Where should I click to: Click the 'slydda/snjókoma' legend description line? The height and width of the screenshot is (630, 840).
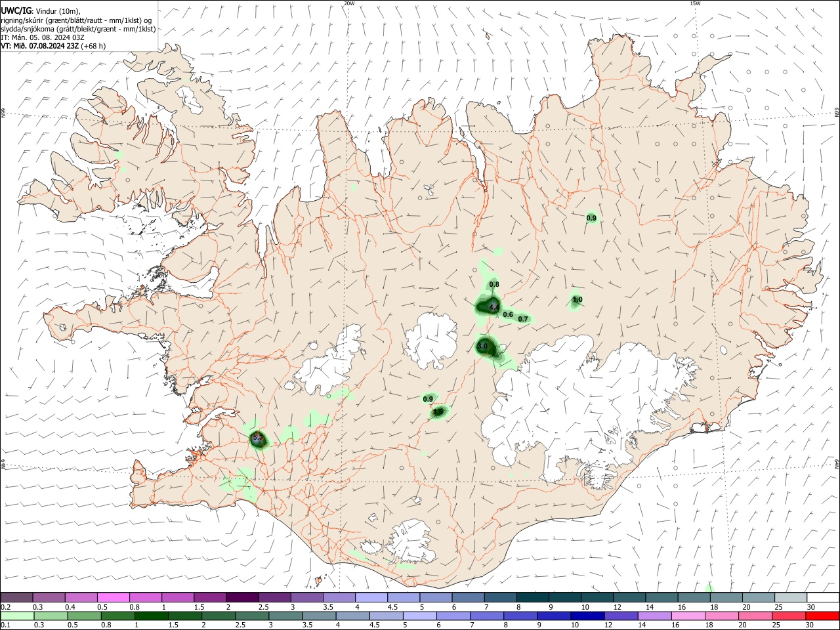[78, 29]
